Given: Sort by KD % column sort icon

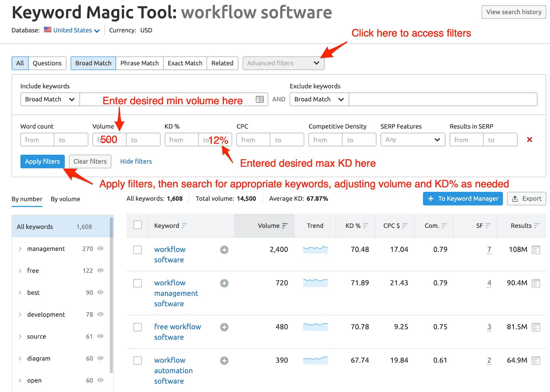Looking at the screenshot, I should 366,226.
